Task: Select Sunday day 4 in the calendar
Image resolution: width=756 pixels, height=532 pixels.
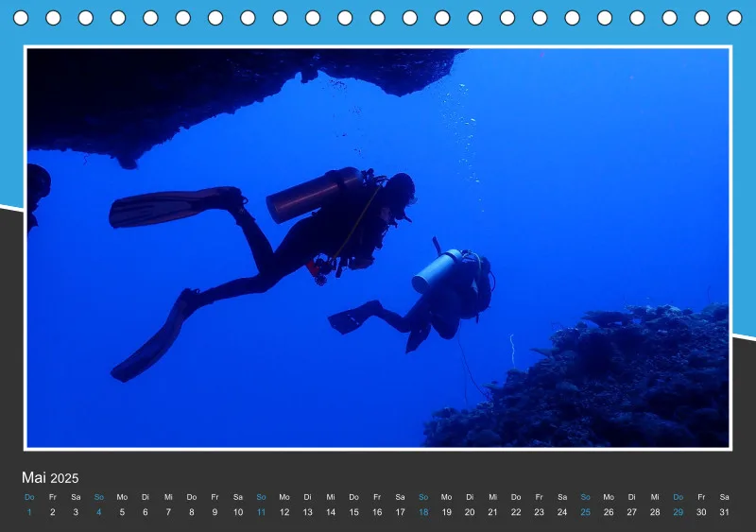Action: [x=99, y=512]
